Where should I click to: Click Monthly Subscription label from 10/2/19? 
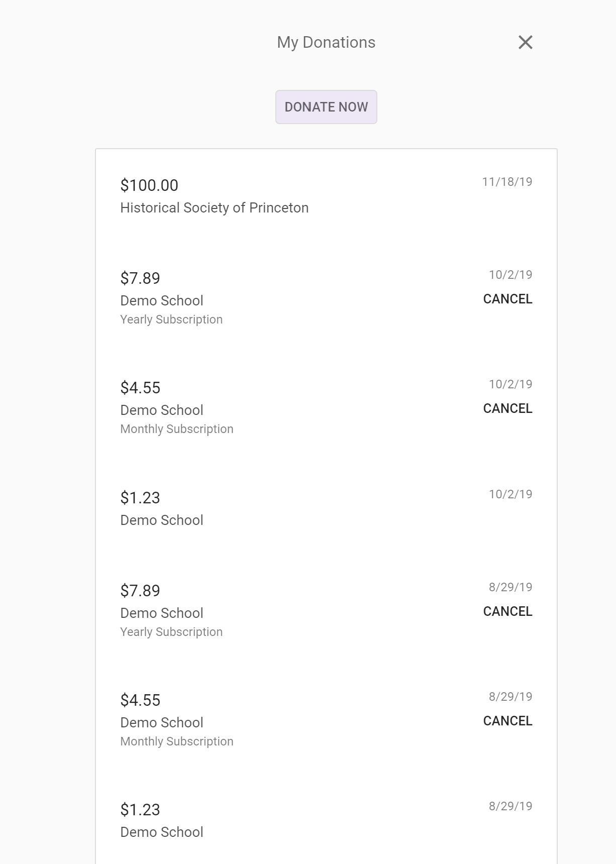[177, 429]
